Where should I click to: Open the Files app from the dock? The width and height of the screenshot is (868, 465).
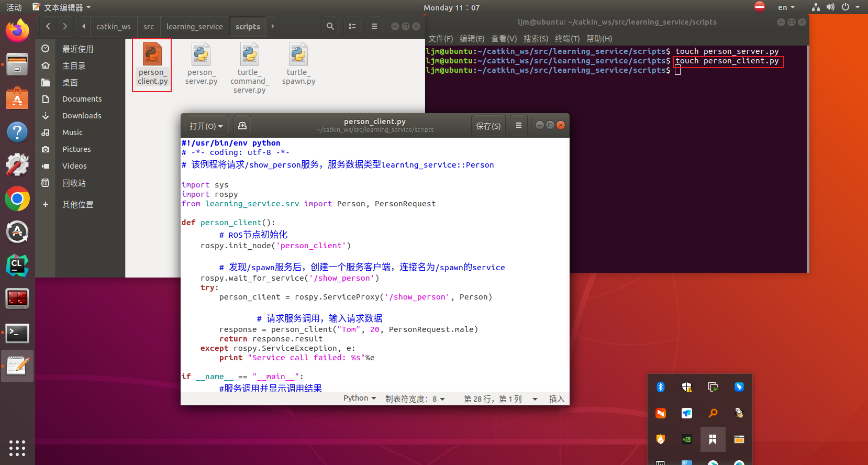17,64
